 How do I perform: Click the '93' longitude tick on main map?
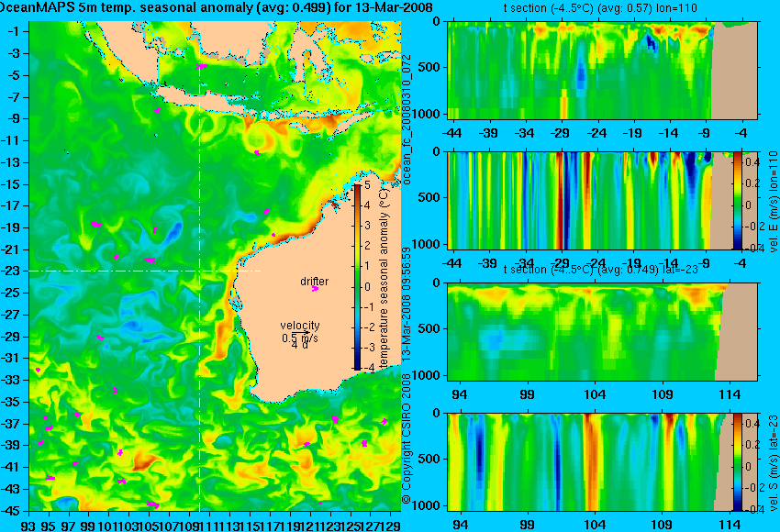(x=28, y=525)
